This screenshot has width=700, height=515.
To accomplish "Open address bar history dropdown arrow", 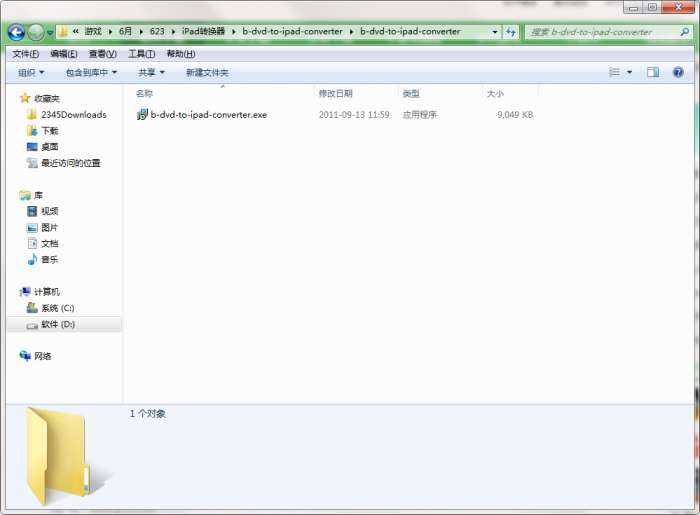I will (x=495, y=32).
